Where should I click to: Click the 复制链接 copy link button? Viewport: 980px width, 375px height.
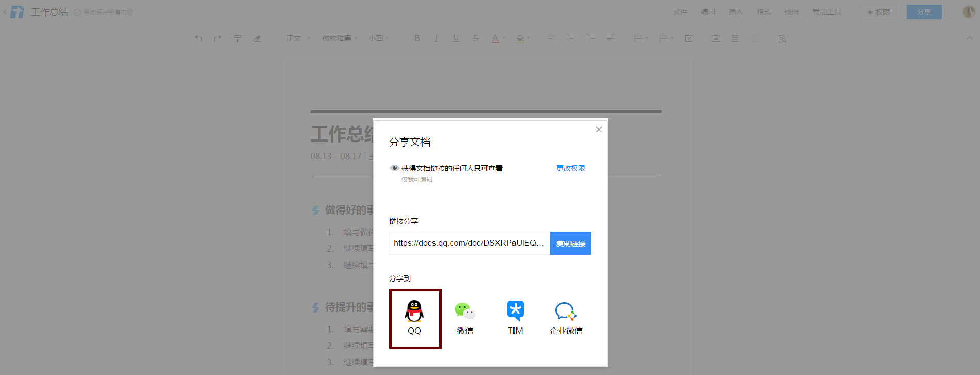click(570, 243)
